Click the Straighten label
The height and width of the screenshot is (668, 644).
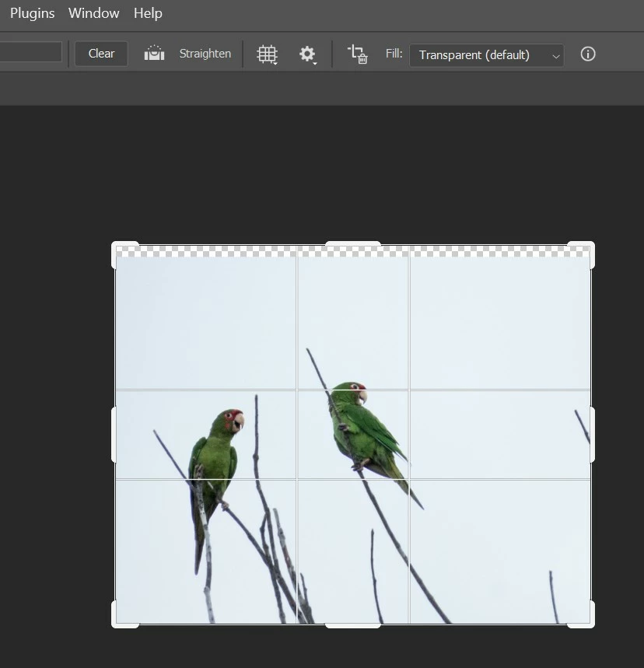[x=205, y=54]
